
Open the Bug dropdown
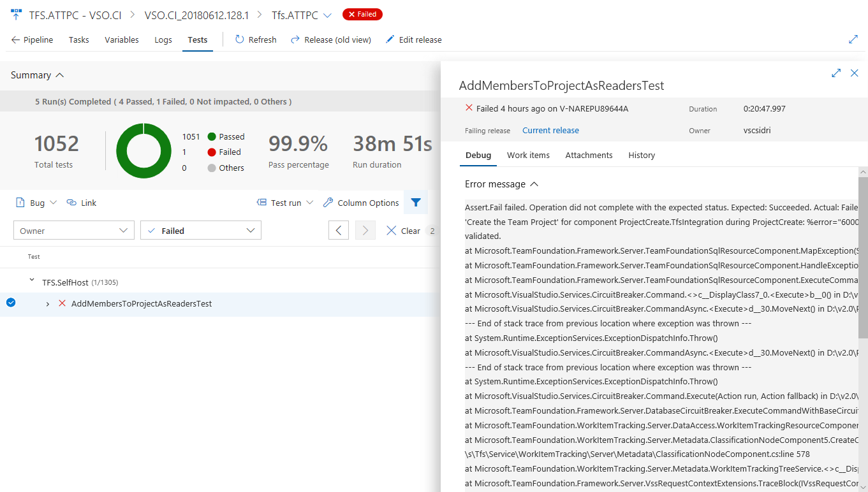coord(36,203)
